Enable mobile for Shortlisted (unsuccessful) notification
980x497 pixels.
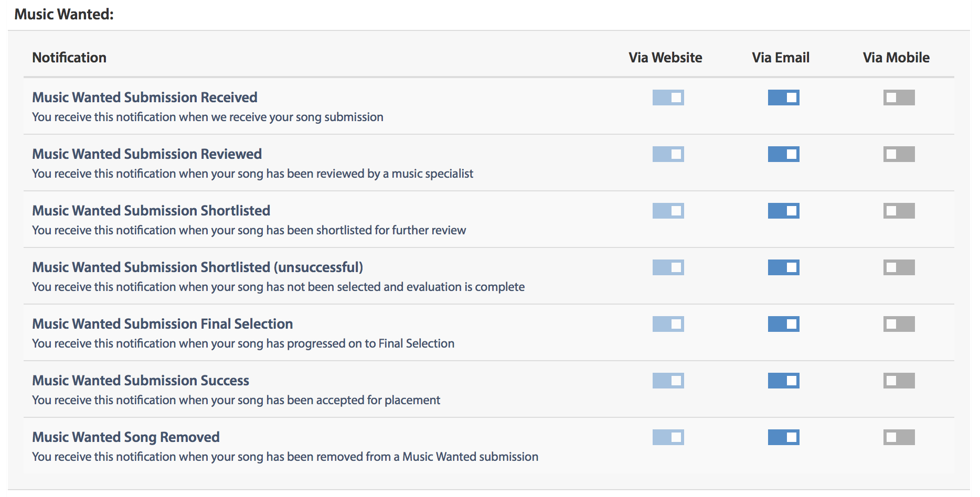(x=899, y=267)
